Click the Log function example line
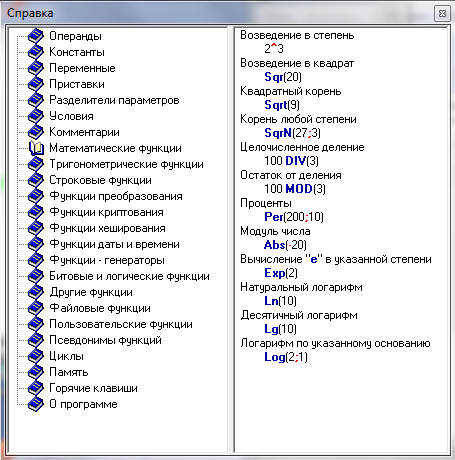The width and height of the screenshot is (455, 460). point(286,357)
